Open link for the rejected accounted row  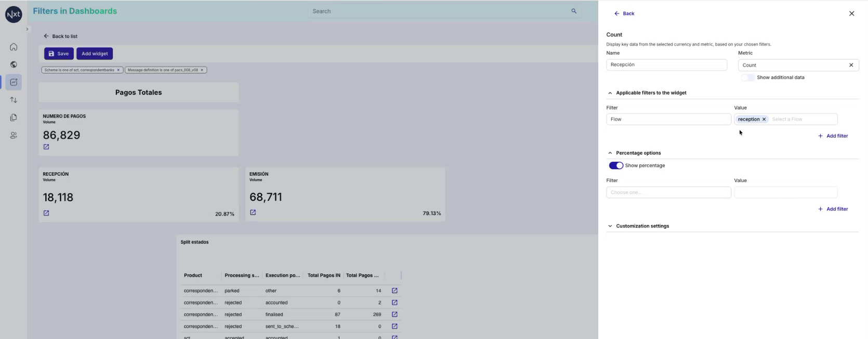pyautogui.click(x=394, y=303)
